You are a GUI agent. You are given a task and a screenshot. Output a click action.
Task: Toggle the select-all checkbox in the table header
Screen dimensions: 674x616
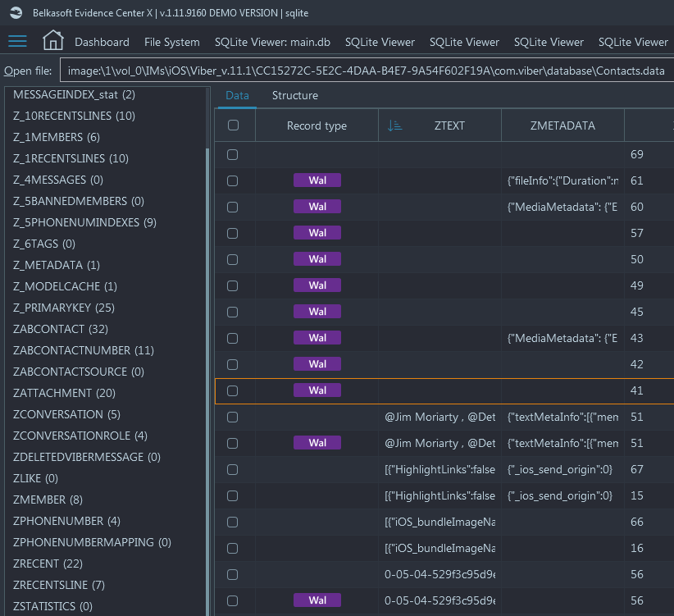[235, 125]
